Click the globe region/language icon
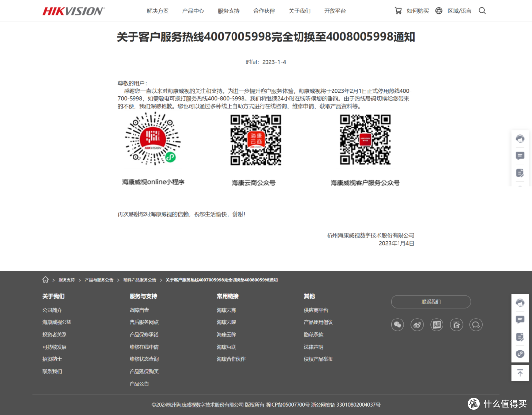 tap(439, 11)
